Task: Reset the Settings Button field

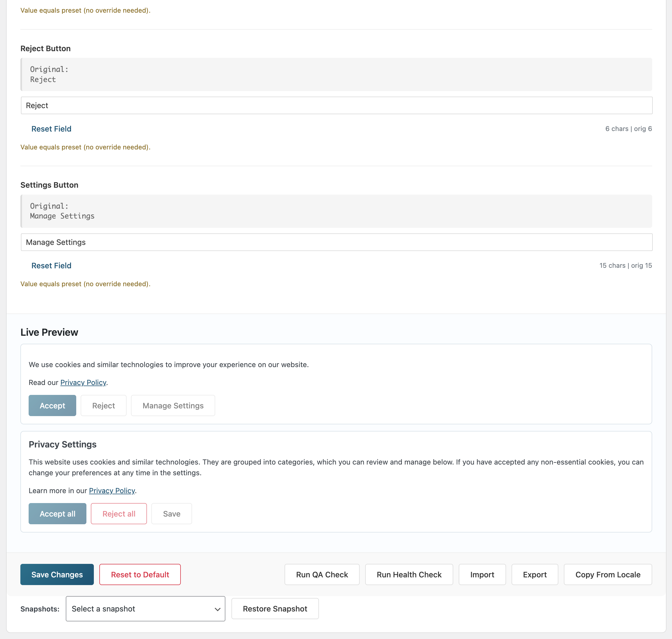Action: coord(51,265)
